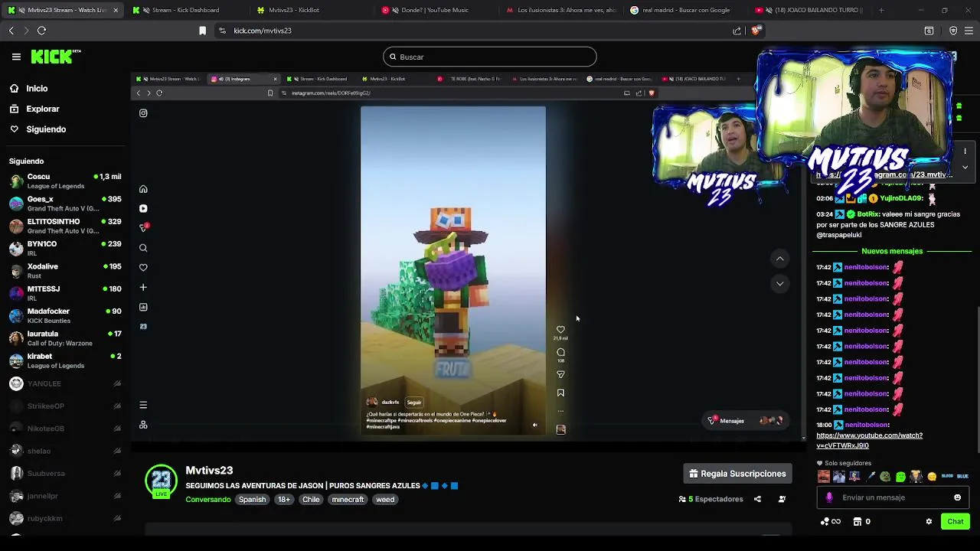
Task: Click the Conversando category link
Action: (x=207, y=500)
